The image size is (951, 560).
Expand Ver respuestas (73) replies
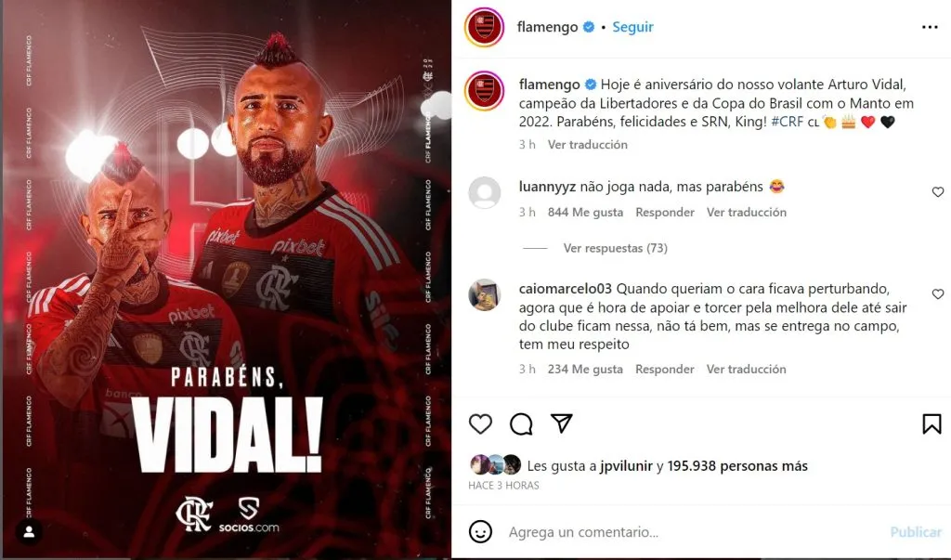point(615,248)
